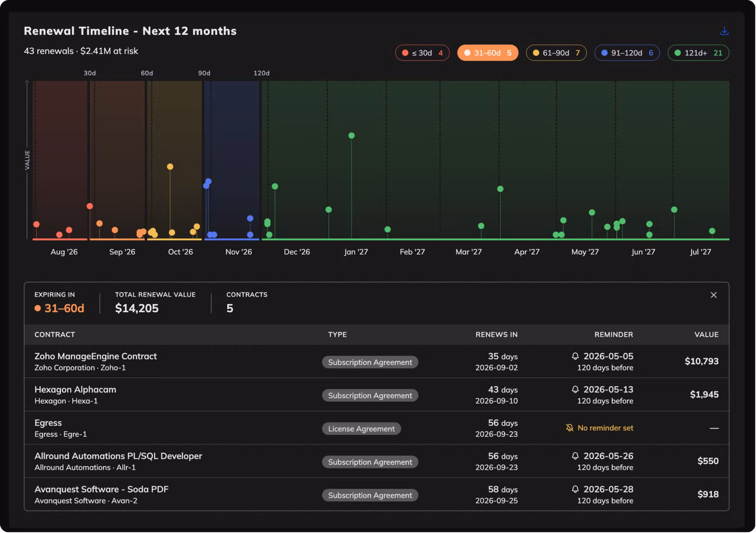Open the Hexagon Alphacam contract
Screen dimensions: 756x533
click(75, 389)
